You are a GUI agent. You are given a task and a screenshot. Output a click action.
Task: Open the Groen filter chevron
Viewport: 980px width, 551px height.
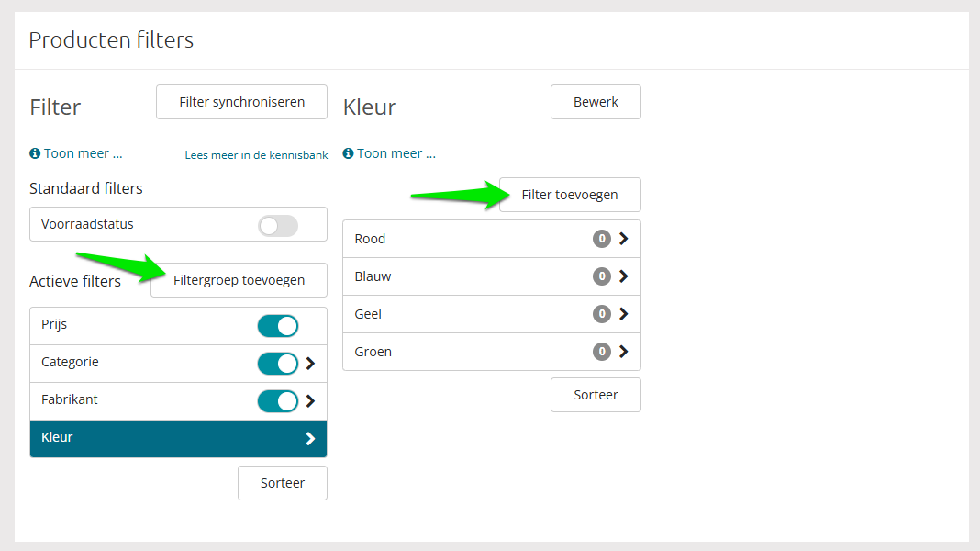[624, 352]
